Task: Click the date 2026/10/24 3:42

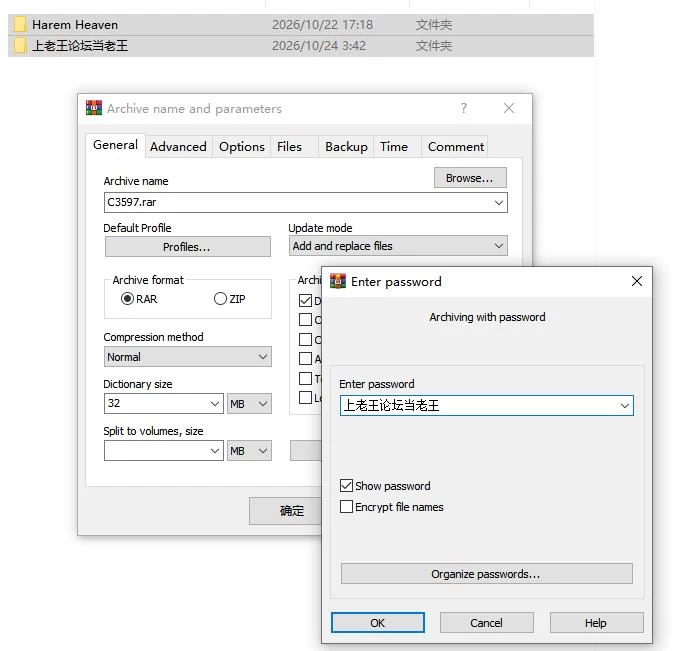Action: [319, 46]
